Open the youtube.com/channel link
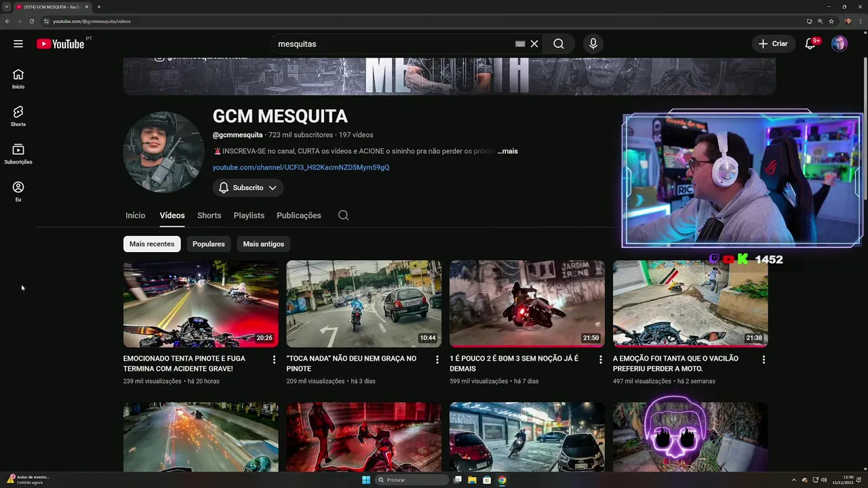 [x=301, y=167]
